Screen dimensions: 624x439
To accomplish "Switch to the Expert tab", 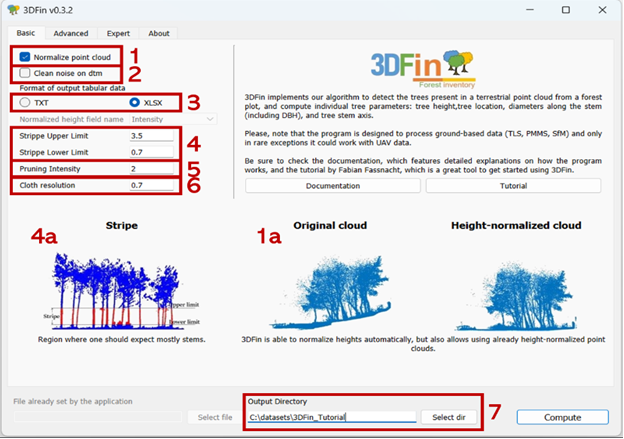I will click(118, 33).
